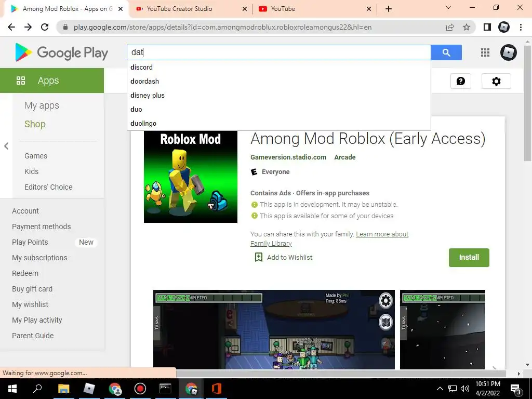532x399 pixels.
Task: Open My Play activity
Action: pyautogui.click(x=37, y=320)
